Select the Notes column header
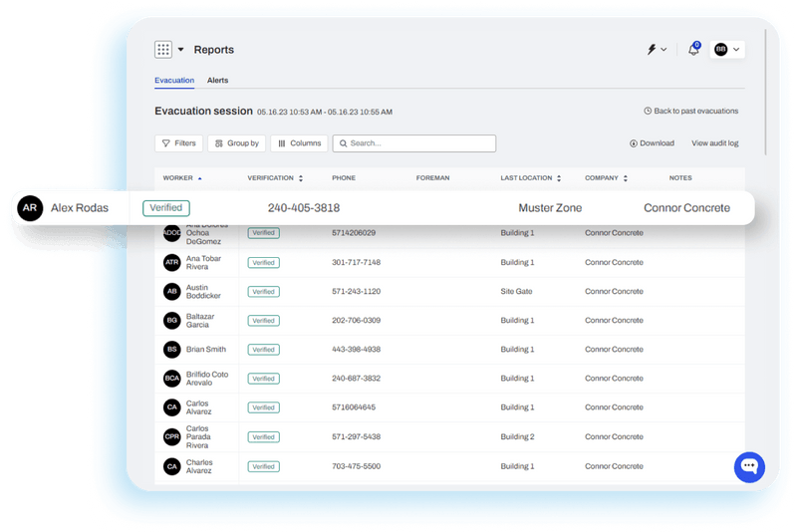Screen dimensions: 797x532 680,178
